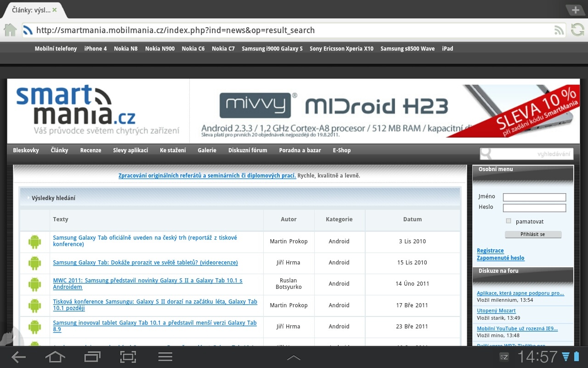Open the Zapomenuté heslo link

tap(500, 258)
